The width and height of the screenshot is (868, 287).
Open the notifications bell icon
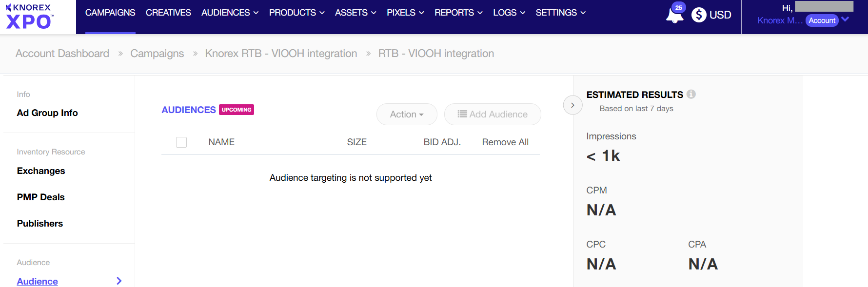674,15
